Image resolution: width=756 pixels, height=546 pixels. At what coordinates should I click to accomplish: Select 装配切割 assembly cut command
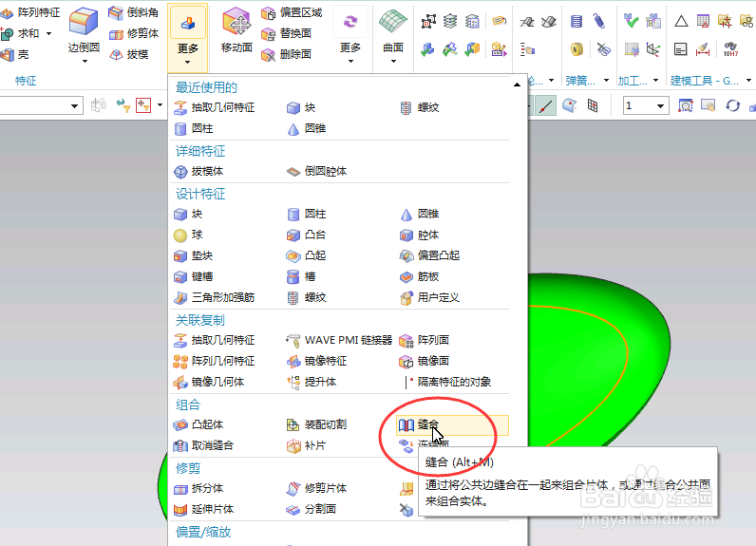pos(316,424)
